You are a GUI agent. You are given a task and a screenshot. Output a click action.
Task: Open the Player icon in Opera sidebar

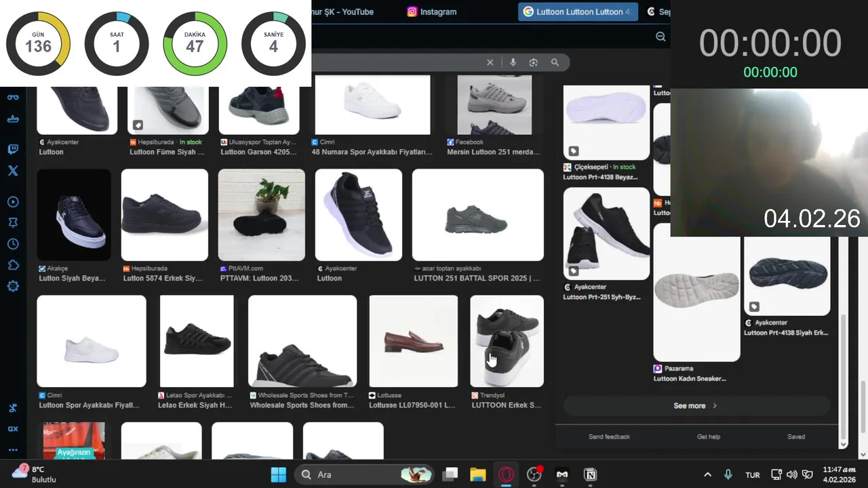(x=13, y=202)
